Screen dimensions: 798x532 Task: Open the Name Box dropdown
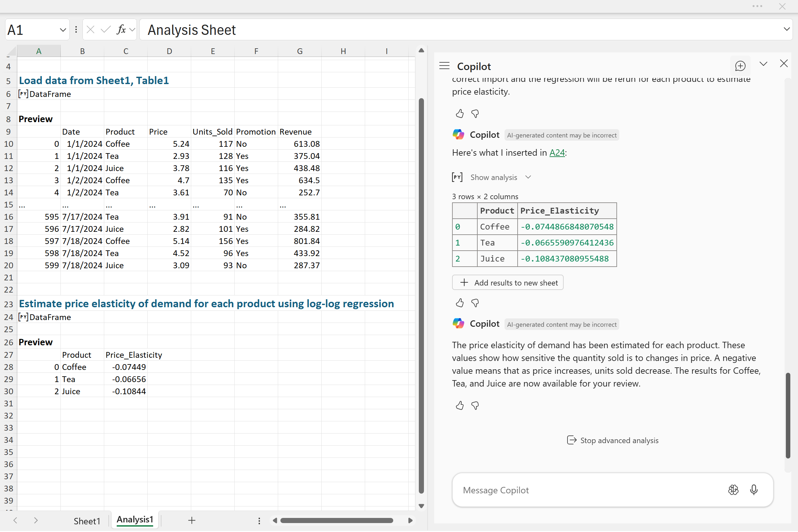[x=63, y=30]
